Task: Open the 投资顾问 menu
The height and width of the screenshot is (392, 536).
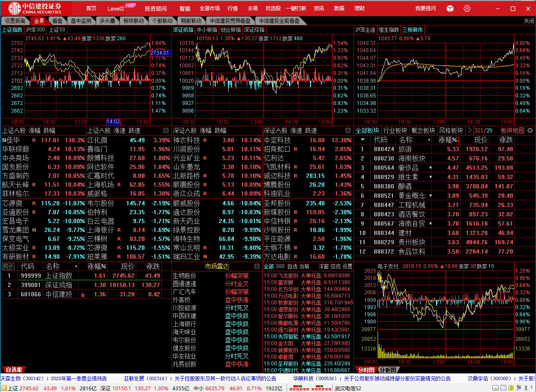Action: click(x=156, y=8)
